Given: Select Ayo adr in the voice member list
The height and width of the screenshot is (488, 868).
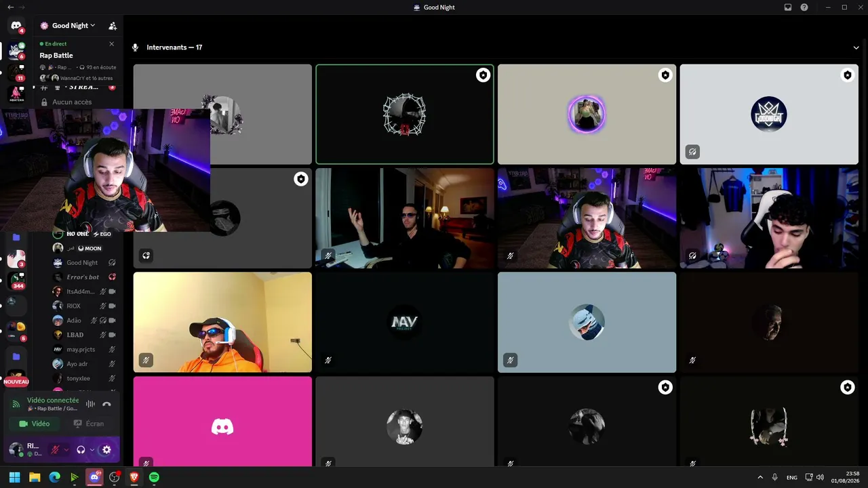Looking at the screenshot, I should (x=84, y=364).
